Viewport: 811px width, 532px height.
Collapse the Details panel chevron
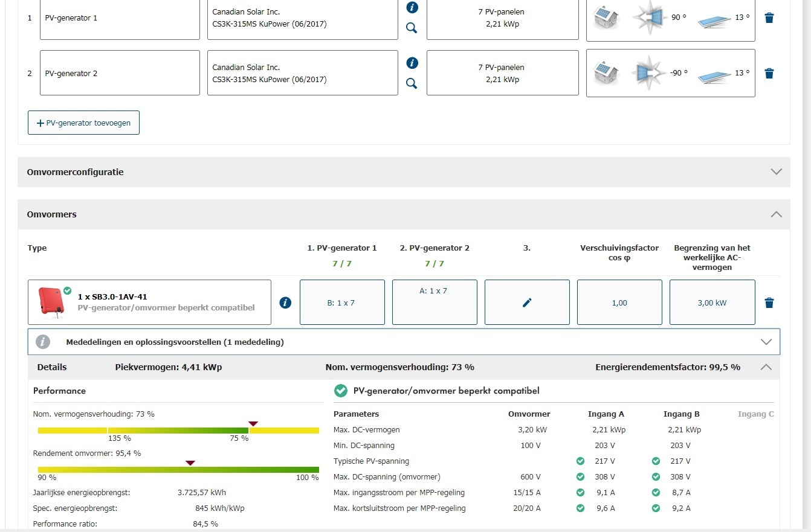click(x=766, y=367)
